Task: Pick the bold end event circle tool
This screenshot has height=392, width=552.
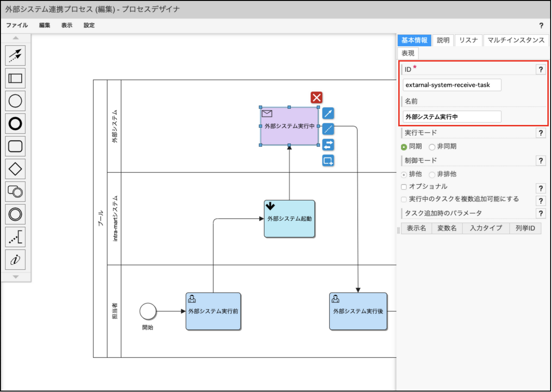Action: tap(15, 124)
